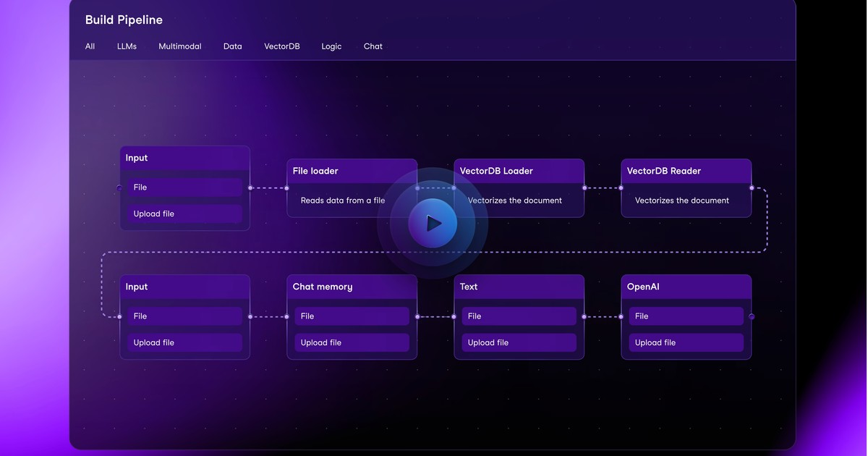Select the top Input node title
This screenshot has width=868, height=456.
coord(137,158)
